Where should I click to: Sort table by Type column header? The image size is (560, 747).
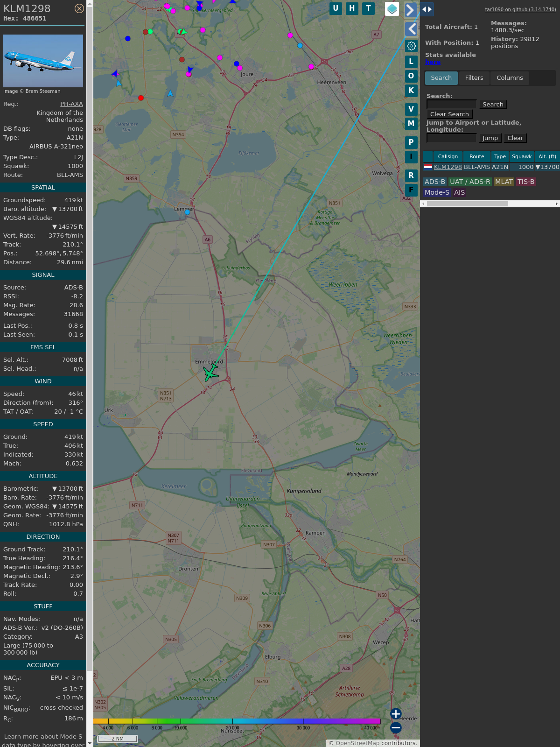tap(500, 157)
